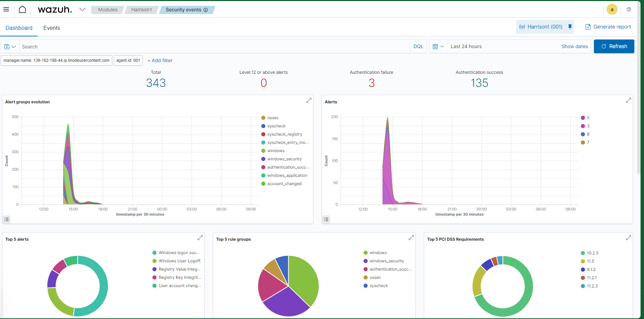
Task: Open the date quick-select calendar dropdown
Action: pyautogui.click(x=438, y=46)
